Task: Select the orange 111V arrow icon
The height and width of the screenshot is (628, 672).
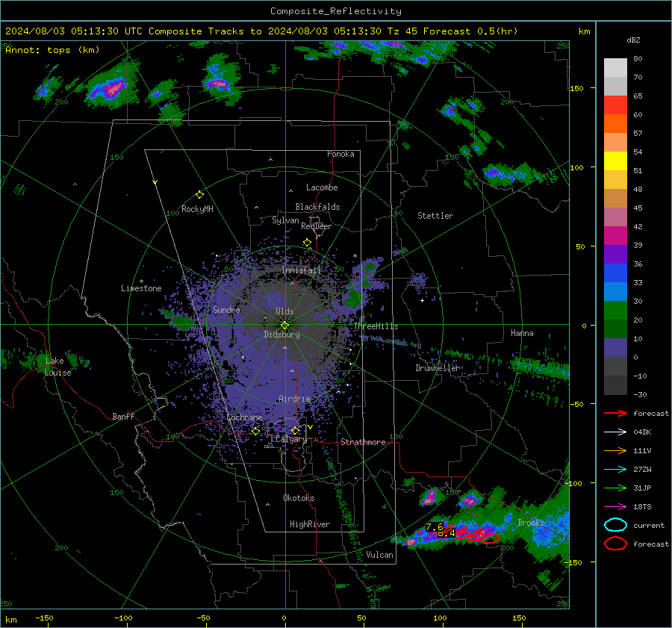Action: [615, 450]
